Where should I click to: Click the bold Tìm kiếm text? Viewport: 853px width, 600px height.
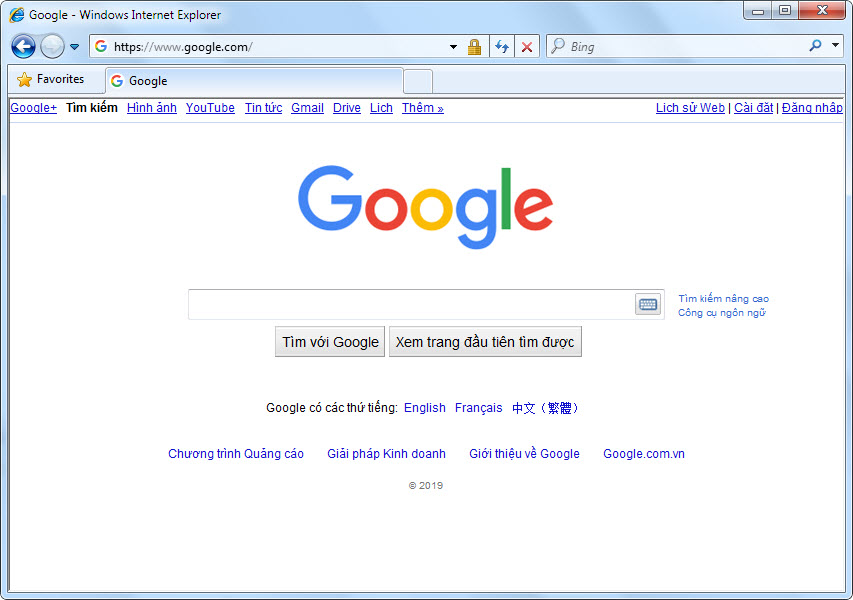tap(92, 108)
